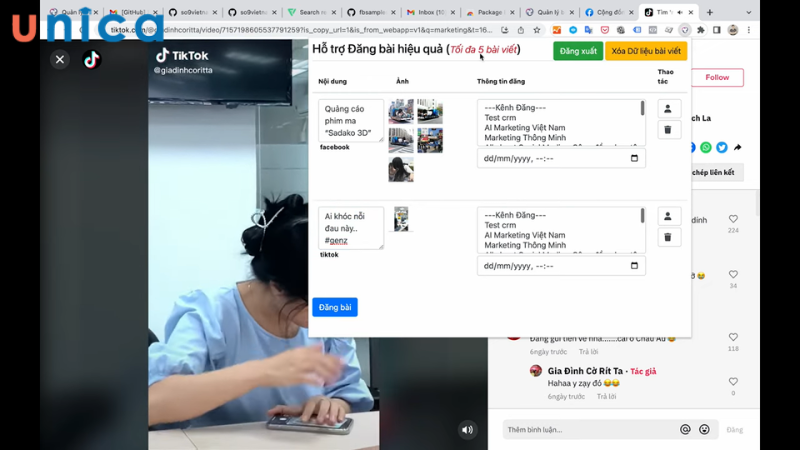This screenshot has width=800, height=450.
Task: Open Chrome three-dot menu
Action: [748, 30]
